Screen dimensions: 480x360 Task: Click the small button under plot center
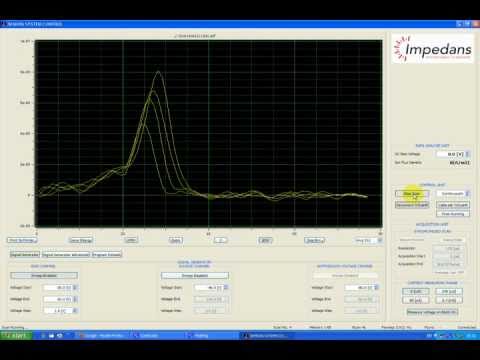pos(220,240)
